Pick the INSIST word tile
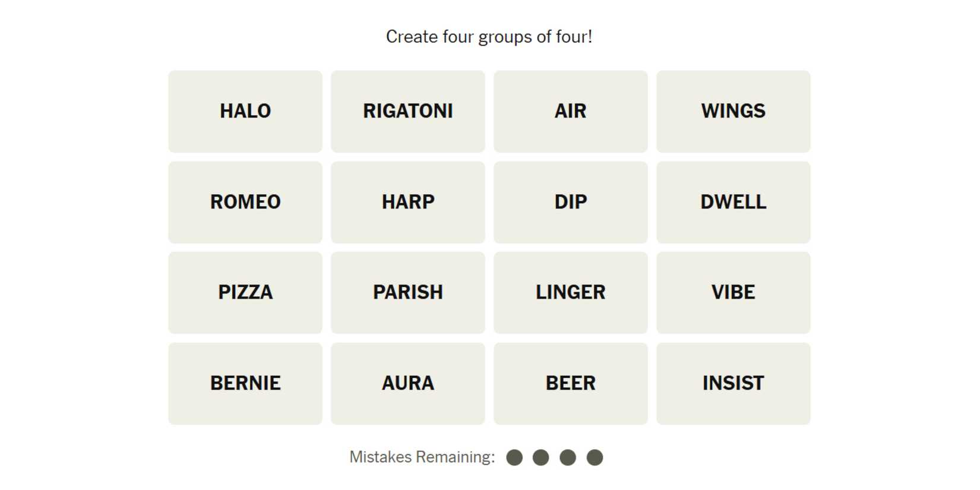 pyautogui.click(x=733, y=383)
